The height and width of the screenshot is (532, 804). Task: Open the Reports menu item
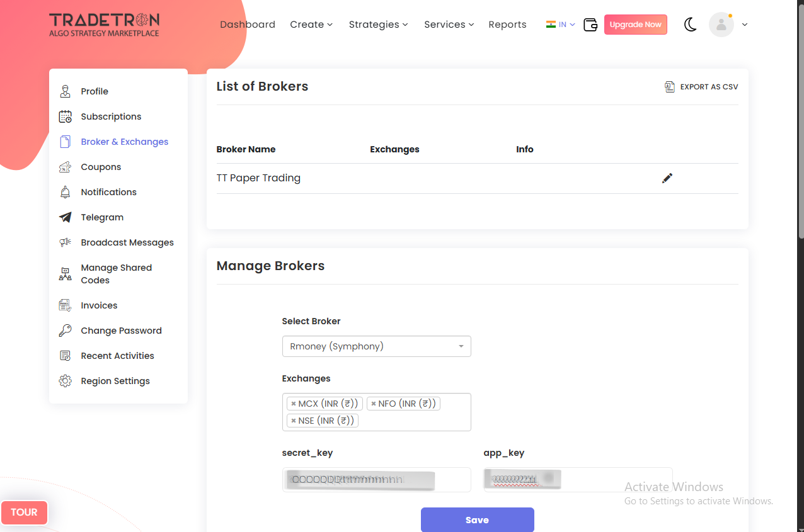click(507, 25)
